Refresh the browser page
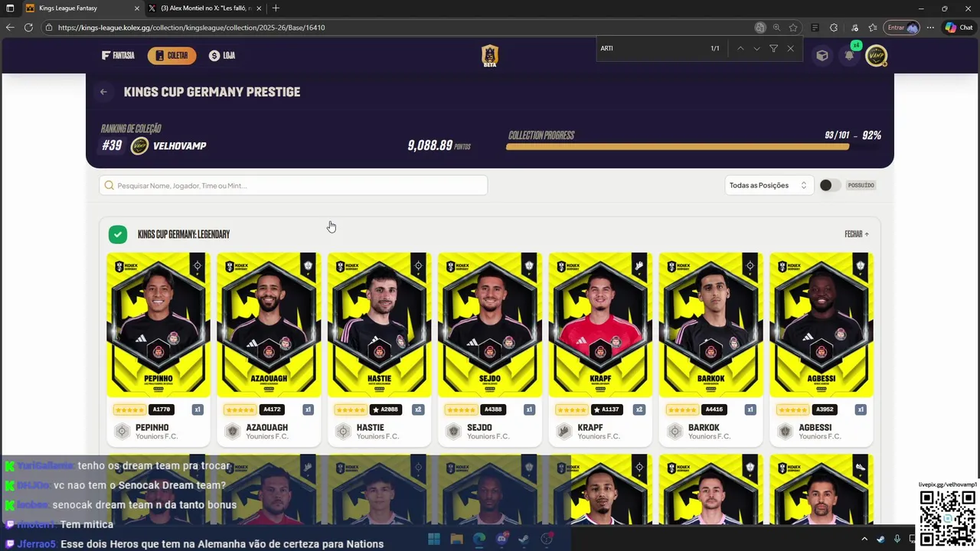The width and height of the screenshot is (980, 551). 28,28
